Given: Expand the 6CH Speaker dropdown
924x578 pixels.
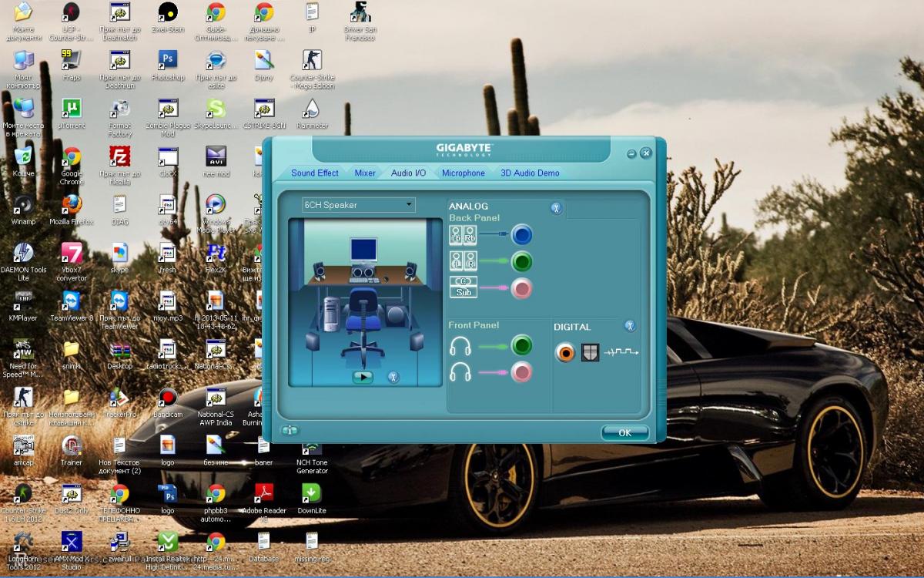Looking at the screenshot, I should (x=410, y=205).
